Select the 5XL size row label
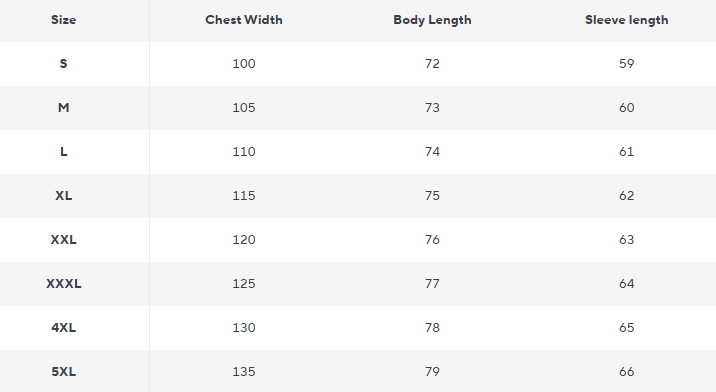716x392 pixels. coord(63,371)
